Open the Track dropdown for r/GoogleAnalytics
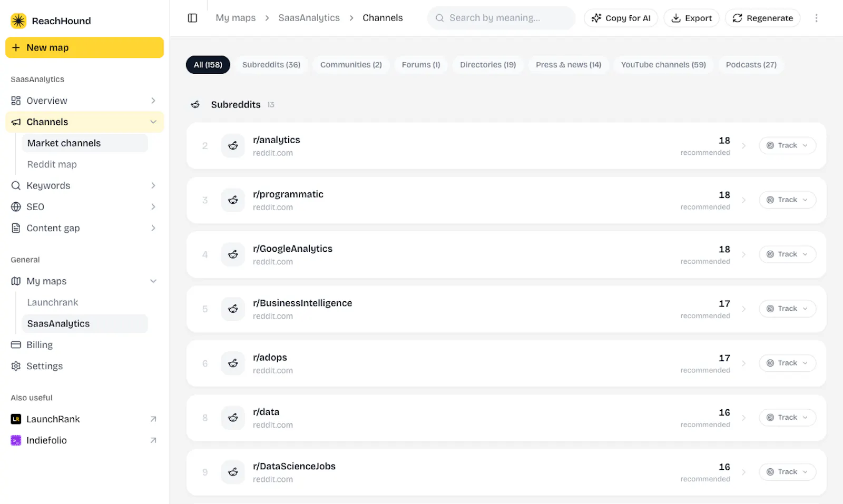 point(788,254)
